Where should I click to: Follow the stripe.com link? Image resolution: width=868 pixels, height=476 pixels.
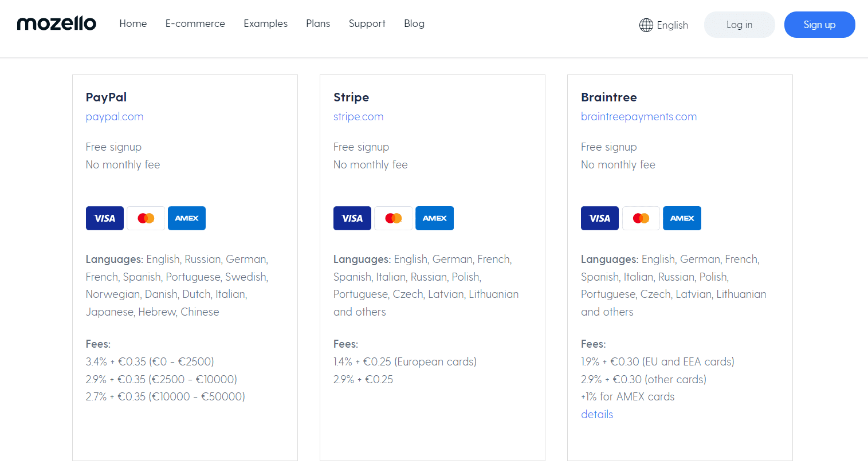pyautogui.click(x=359, y=117)
